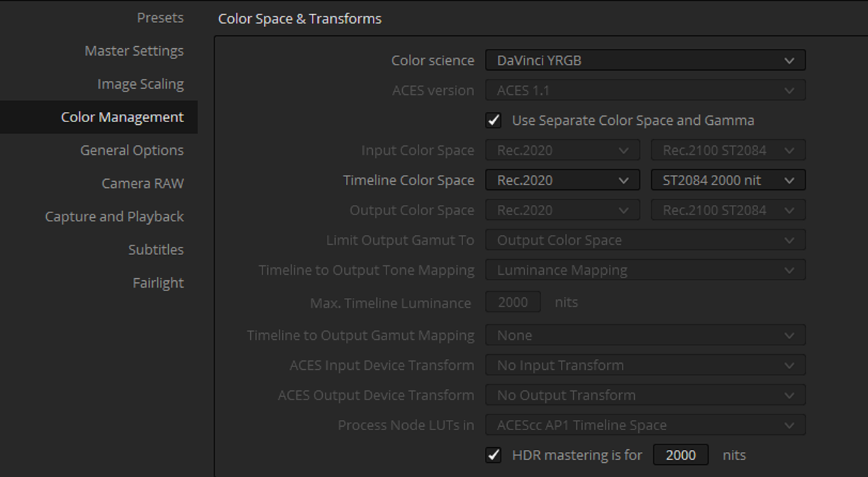Open Image Scaling settings
This screenshot has height=477, width=868.
(140, 84)
